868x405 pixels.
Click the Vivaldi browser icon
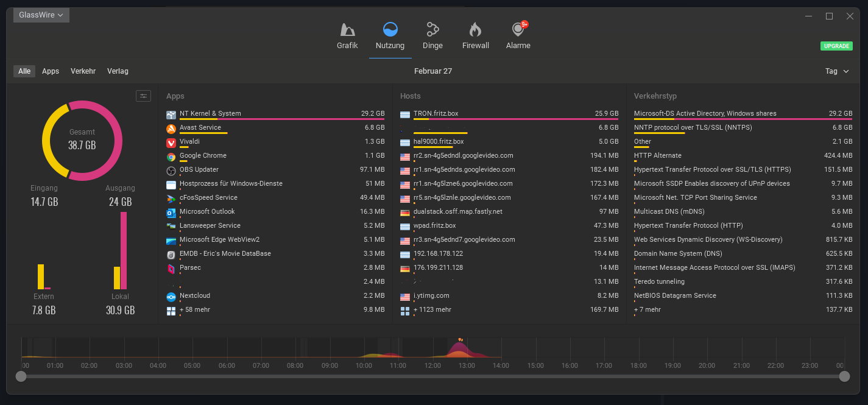click(x=171, y=143)
